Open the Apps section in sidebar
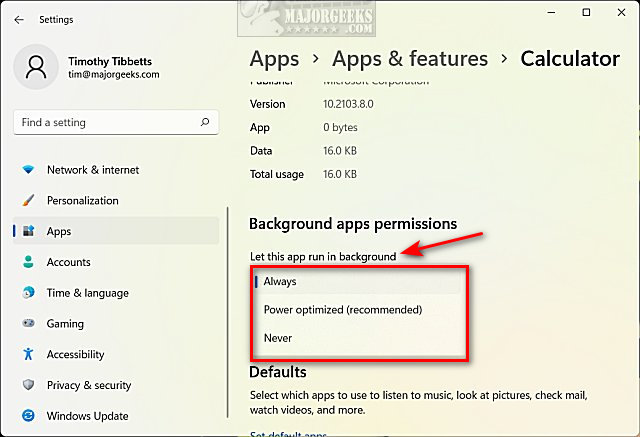The height and width of the screenshot is (437, 640). point(59,231)
